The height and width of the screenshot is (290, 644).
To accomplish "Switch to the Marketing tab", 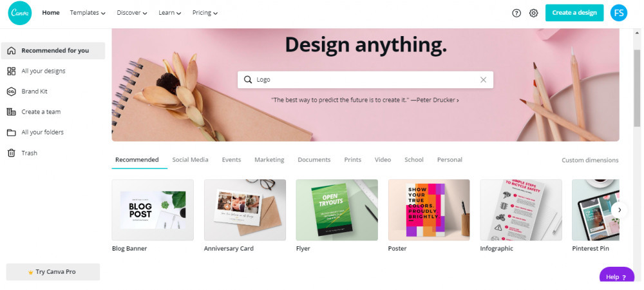I will pos(269,160).
